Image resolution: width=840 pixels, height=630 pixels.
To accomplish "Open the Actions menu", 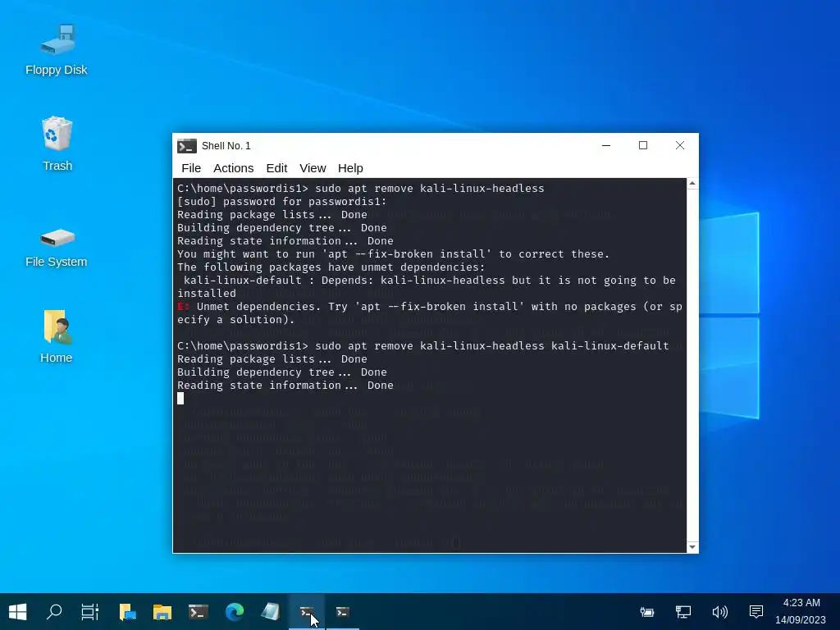I will coord(234,168).
